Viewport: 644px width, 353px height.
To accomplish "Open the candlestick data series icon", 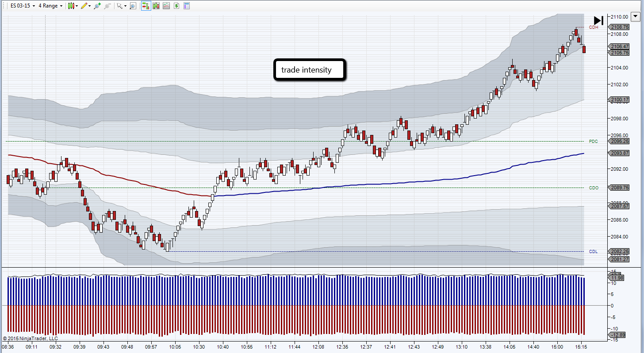I will click(x=156, y=6).
